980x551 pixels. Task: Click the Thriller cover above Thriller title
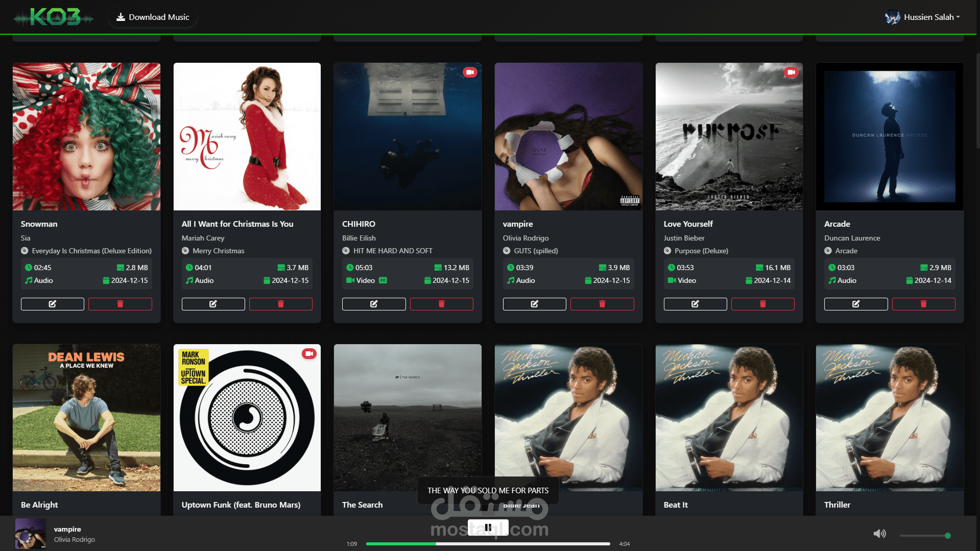point(890,418)
